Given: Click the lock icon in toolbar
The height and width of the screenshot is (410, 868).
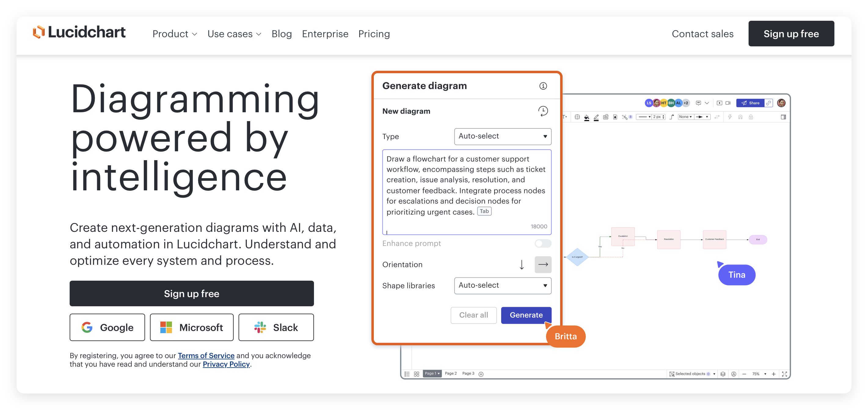Looking at the screenshot, I should coord(751,117).
